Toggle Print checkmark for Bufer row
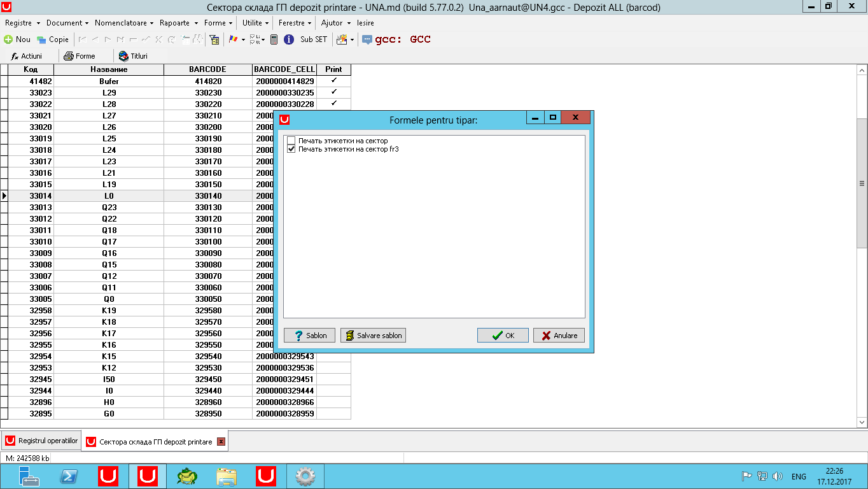 [x=333, y=81]
